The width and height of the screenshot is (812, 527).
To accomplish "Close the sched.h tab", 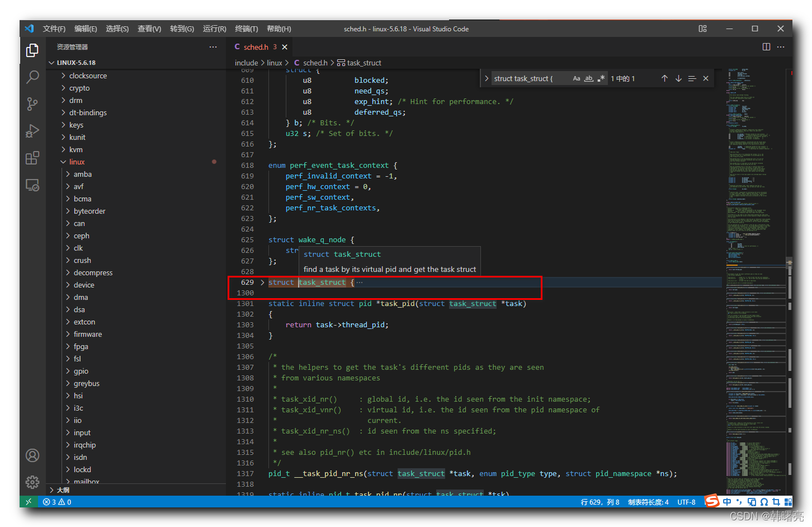I will pyautogui.click(x=285, y=47).
